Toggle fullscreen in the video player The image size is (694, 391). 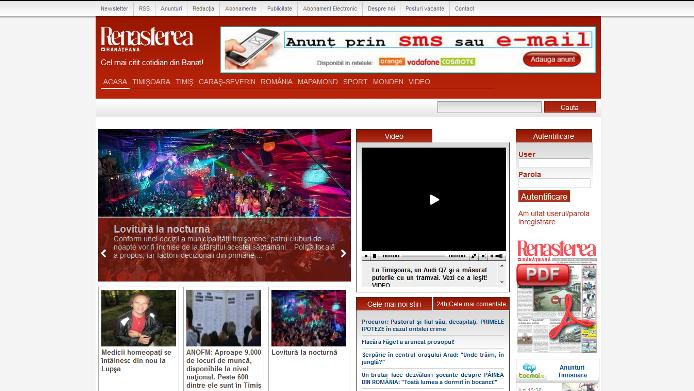coord(474,256)
